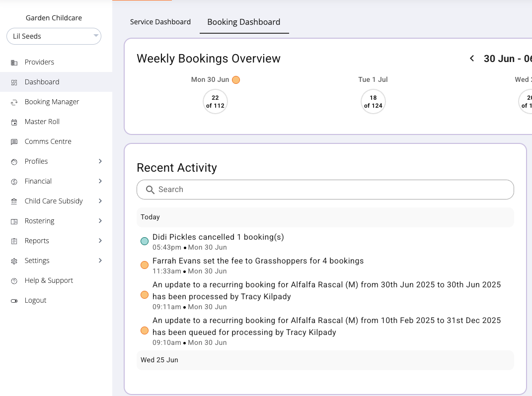532x396 pixels.
Task: Click the Wed 25 Jun section header
Action: click(x=325, y=360)
